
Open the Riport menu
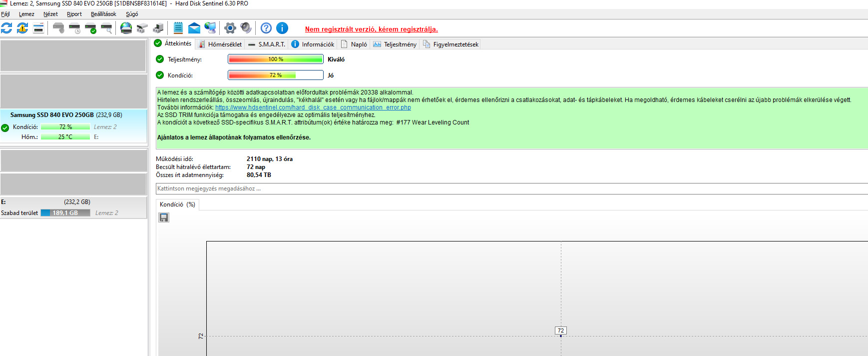pyautogui.click(x=74, y=14)
